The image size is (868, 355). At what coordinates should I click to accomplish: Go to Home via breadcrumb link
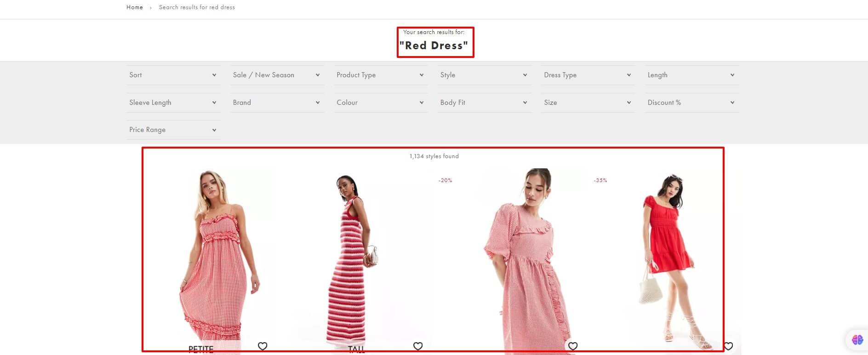[x=135, y=7]
